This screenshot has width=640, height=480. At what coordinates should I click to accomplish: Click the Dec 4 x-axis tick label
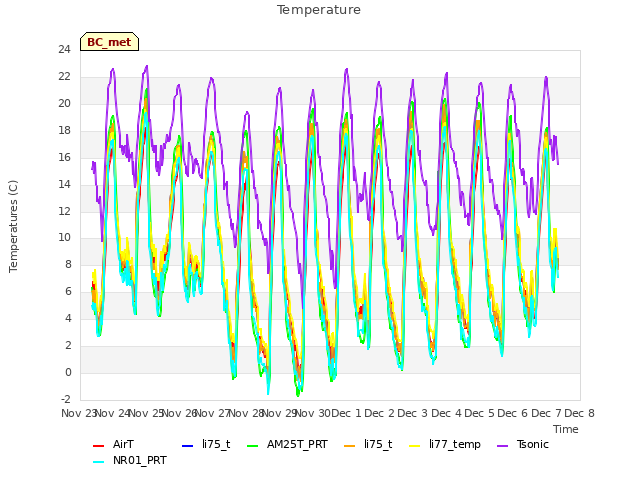point(447,413)
